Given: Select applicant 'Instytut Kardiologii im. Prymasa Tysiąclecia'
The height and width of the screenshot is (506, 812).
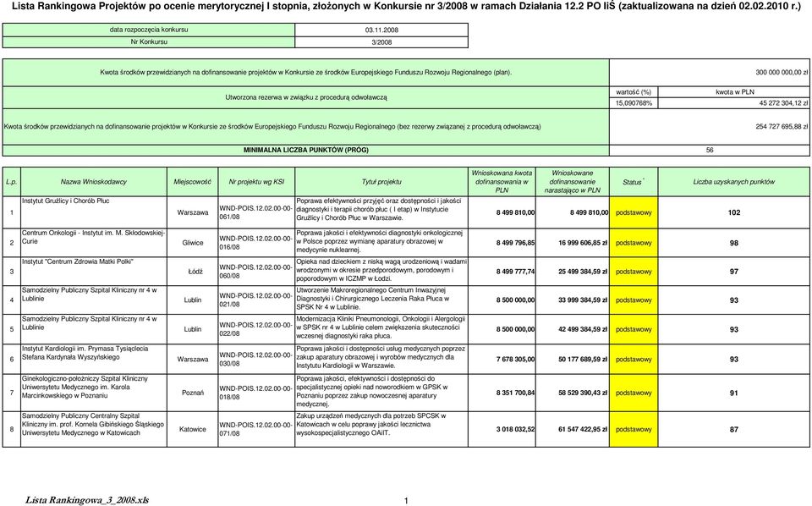Looking at the screenshot, I should click(x=85, y=353).
